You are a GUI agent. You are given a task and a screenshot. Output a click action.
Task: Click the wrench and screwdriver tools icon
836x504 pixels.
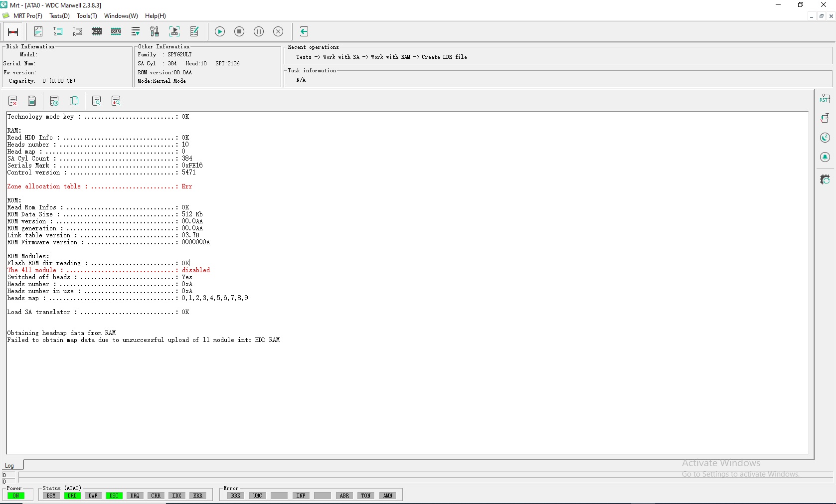155,32
